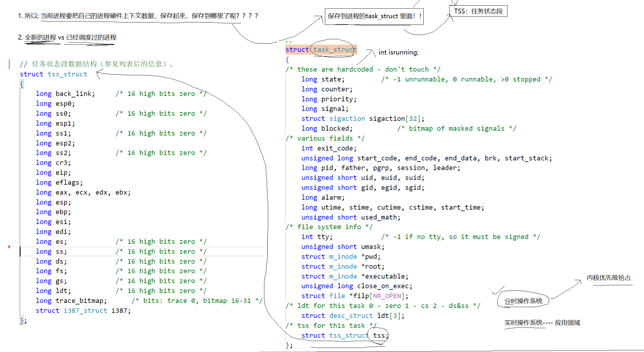This screenshot has height=352, width=644.
Task: Click the blue dashed change marker in the margin
Action: 9,64
